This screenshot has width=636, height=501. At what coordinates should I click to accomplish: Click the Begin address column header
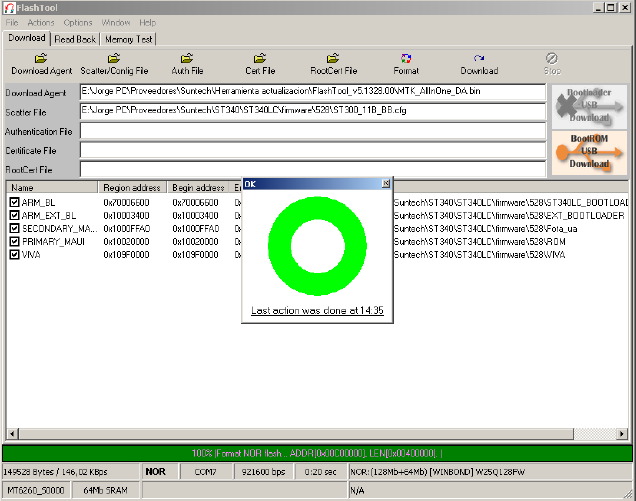(x=198, y=187)
